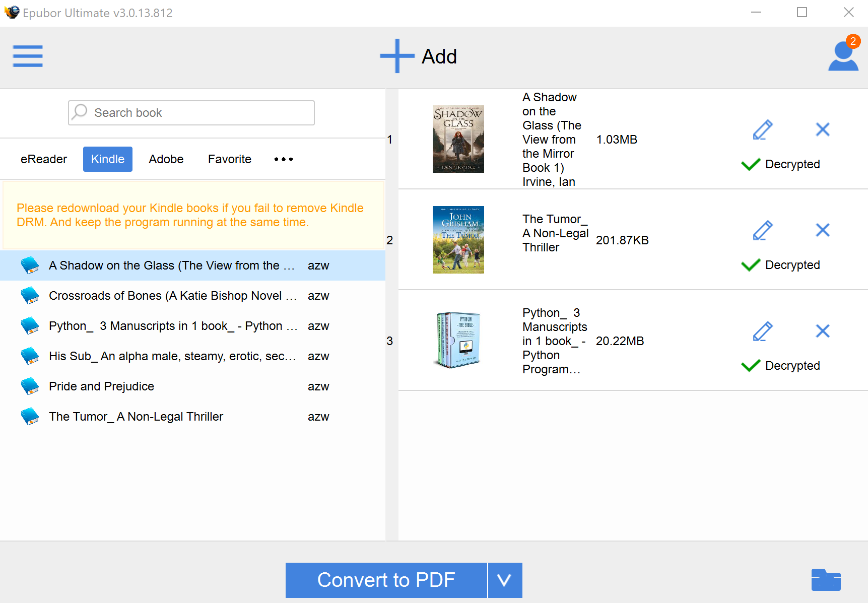Open the convert format dropdown arrow

(504, 580)
